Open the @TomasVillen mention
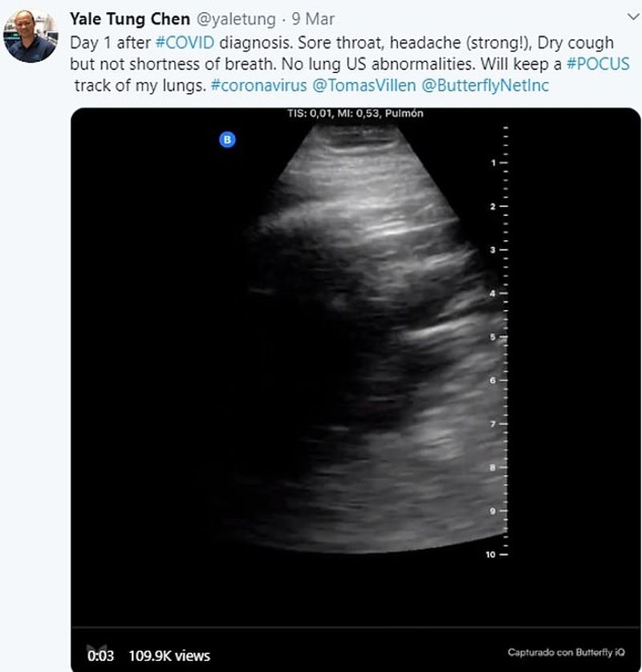642x672 pixels. coord(362,86)
